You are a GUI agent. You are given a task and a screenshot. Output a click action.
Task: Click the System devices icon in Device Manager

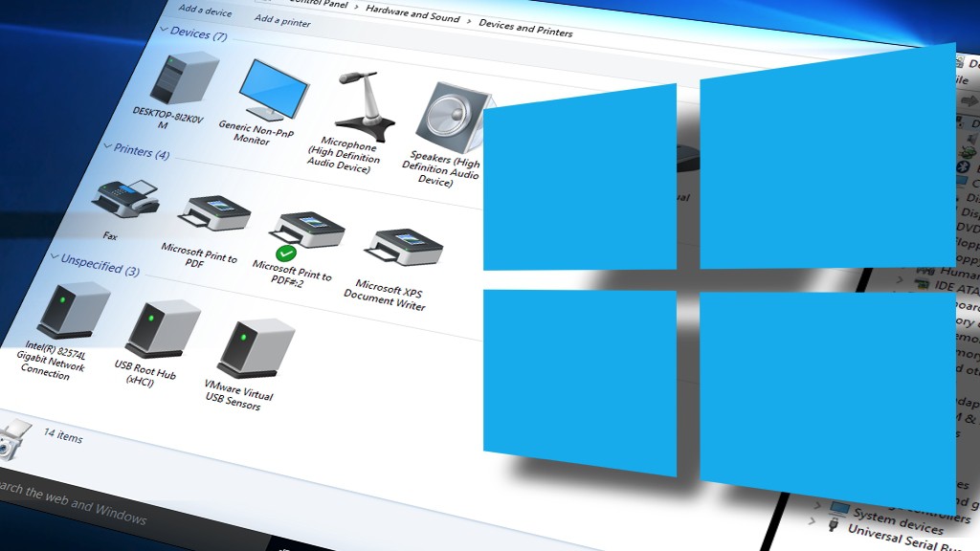pyautogui.click(x=840, y=507)
